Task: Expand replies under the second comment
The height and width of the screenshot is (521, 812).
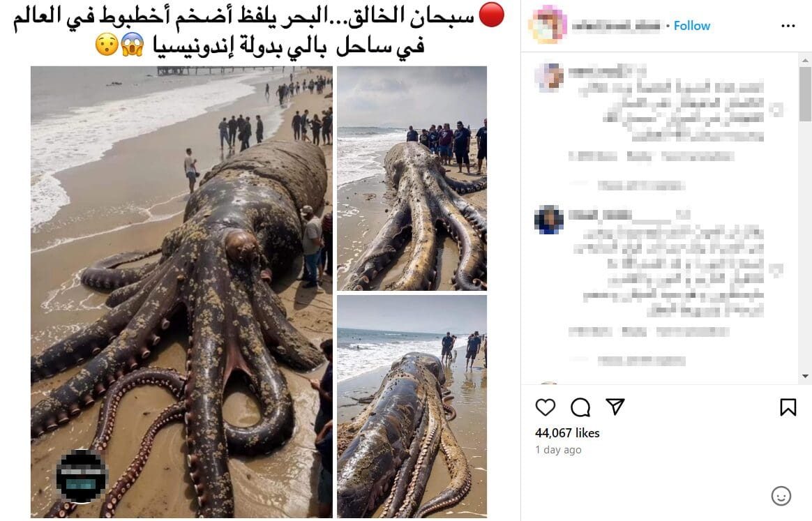Action: (x=641, y=361)
